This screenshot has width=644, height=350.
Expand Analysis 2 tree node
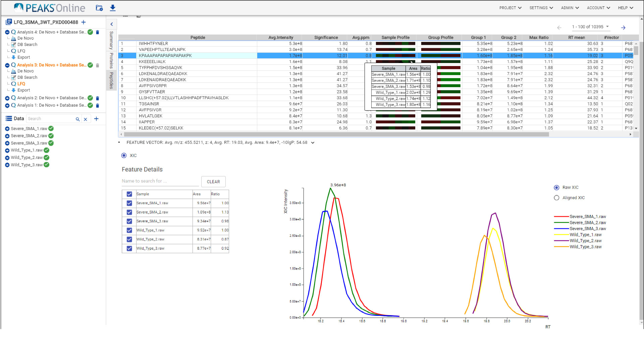(7, 98)
